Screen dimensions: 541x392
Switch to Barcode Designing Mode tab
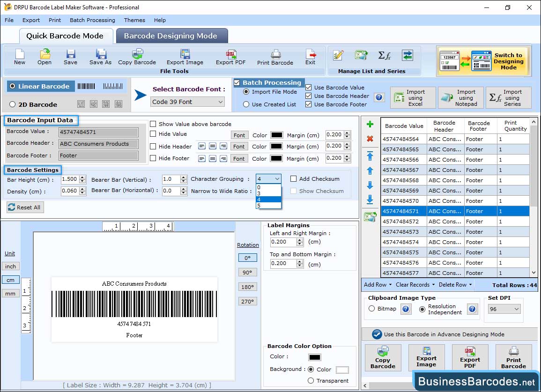point(172,36)
